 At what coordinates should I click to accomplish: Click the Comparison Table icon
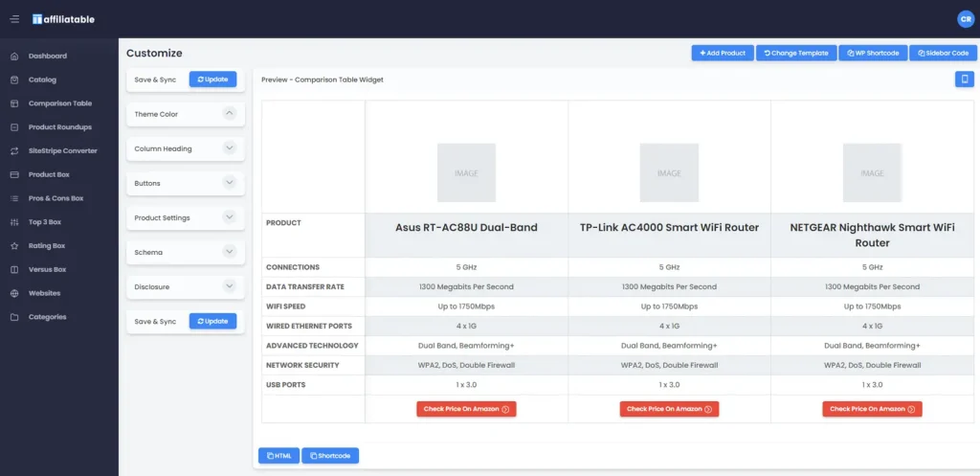click(14, 103)
